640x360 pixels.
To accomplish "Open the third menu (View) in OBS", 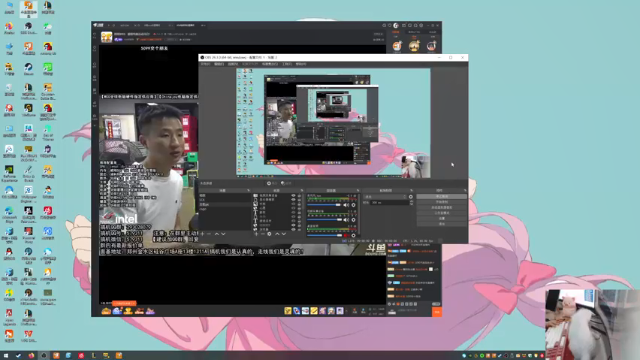I will point(233,64).
